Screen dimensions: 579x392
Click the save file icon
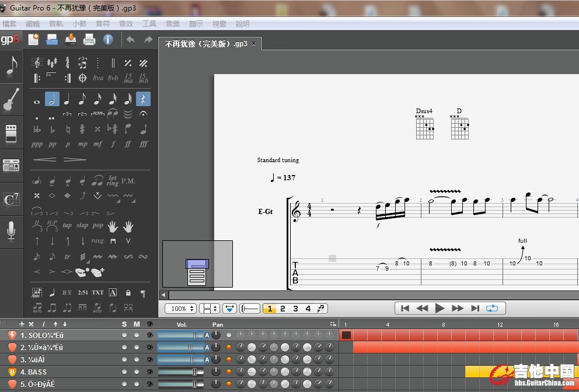click(71, 40)
